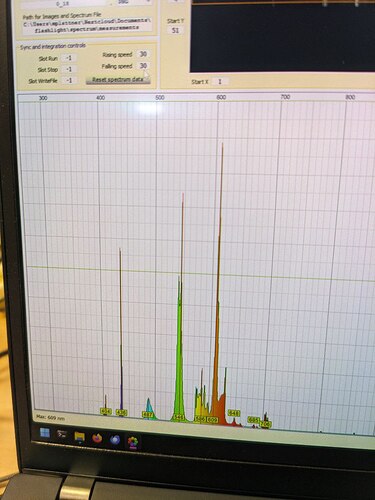Click the violet peak tip near 436 nm
375x500 pixels.
click(120, 250)
